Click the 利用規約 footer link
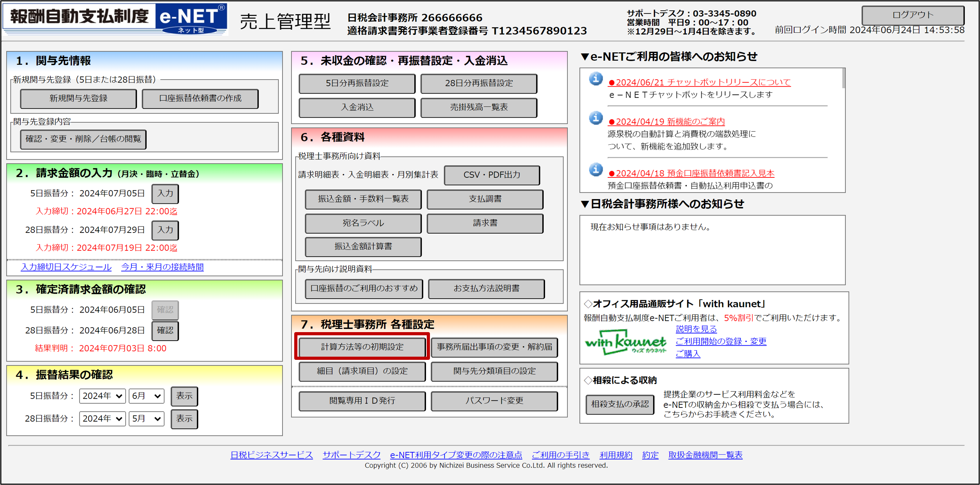Screen dimensions: 980x485 point(615,455)
